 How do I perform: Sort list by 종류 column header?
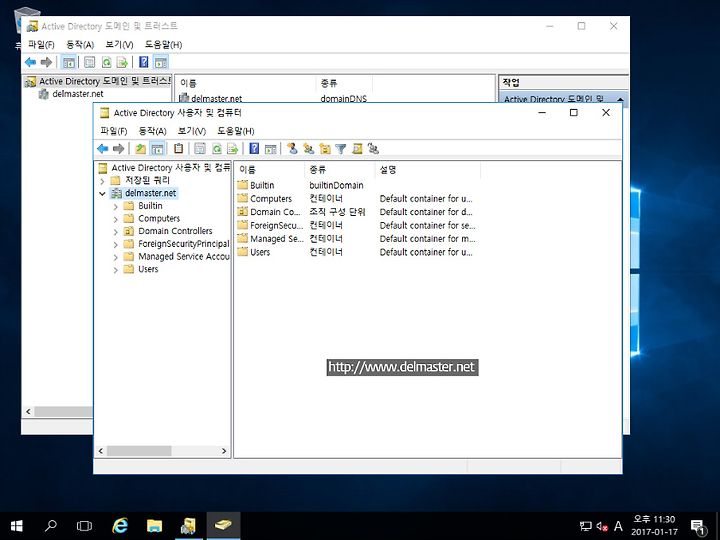340,170
